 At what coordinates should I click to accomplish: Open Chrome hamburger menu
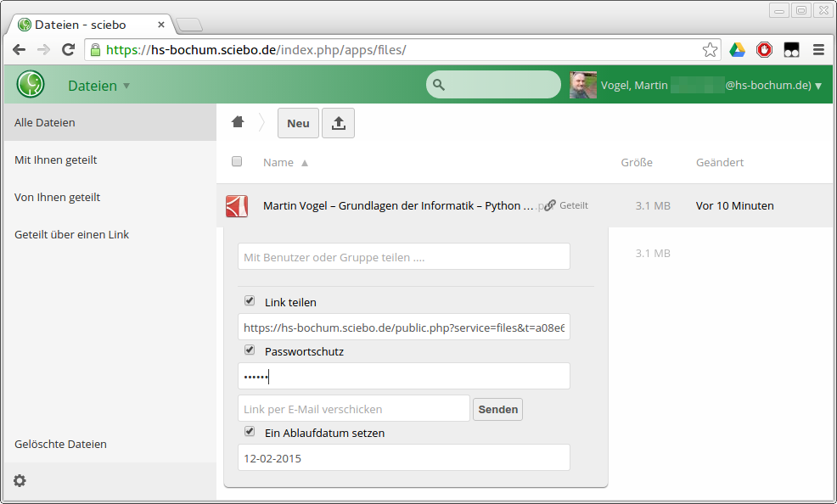(x=818, y=50)
